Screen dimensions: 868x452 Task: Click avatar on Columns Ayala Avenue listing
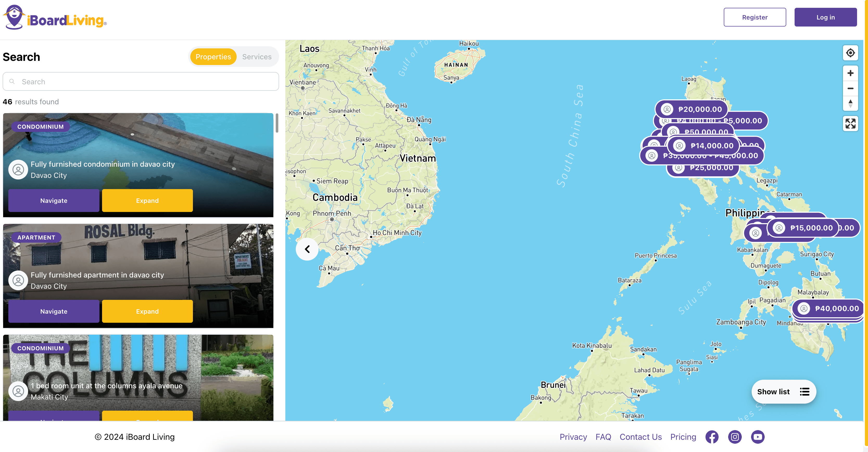[x=18, y=391]
